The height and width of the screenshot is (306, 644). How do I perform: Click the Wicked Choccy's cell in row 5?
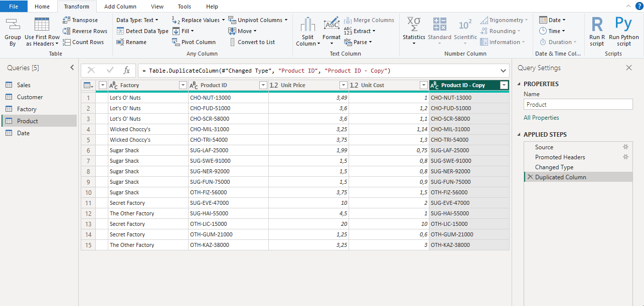[148, 140]
